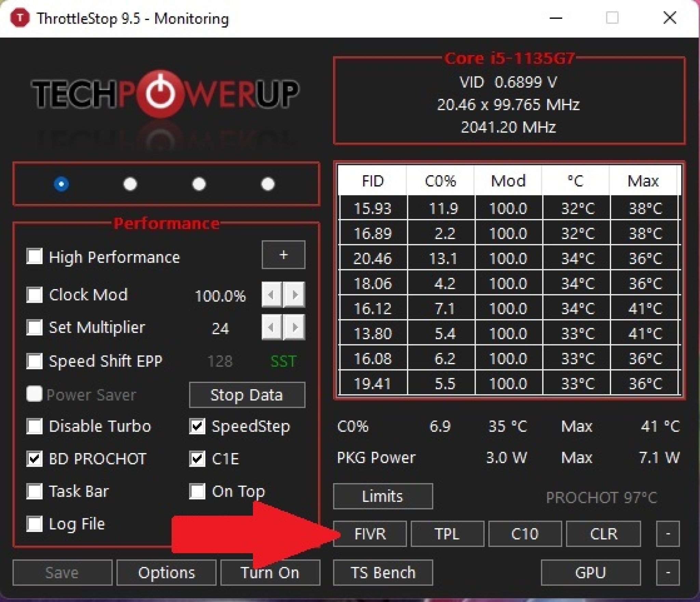Open the TPL power limits window

tap(447, 534)
